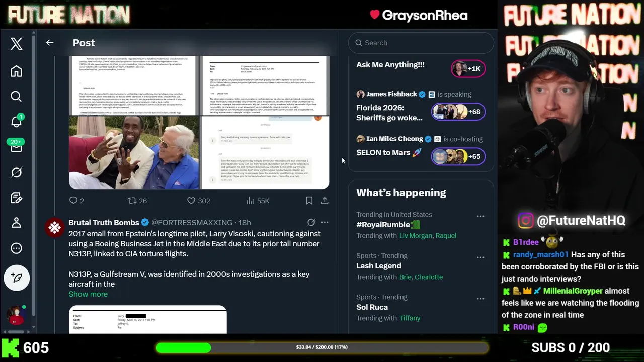644x362 pixels.
Task: Click the Charlotte trending link
Action: tap(429, 277)
